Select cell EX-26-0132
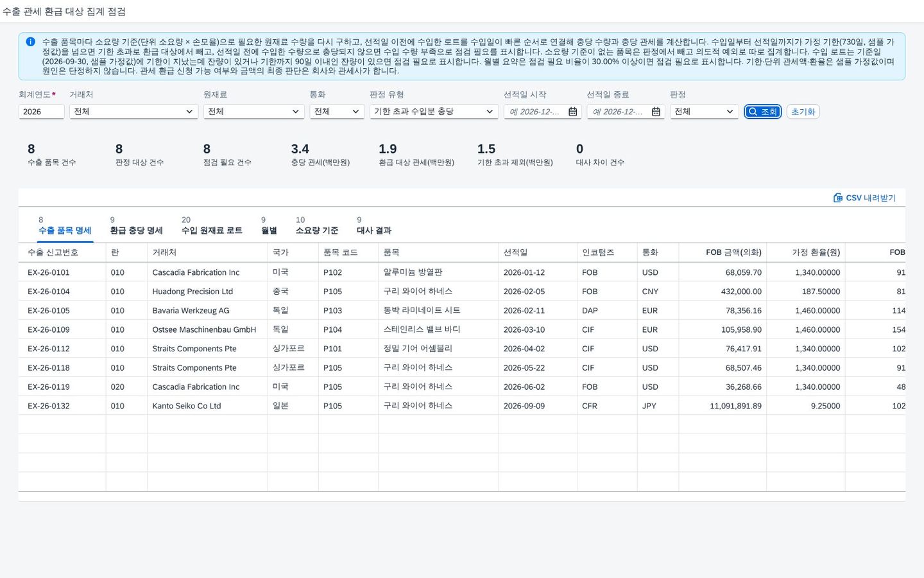This screenshot has height=578, width=924. coord(62,406)
